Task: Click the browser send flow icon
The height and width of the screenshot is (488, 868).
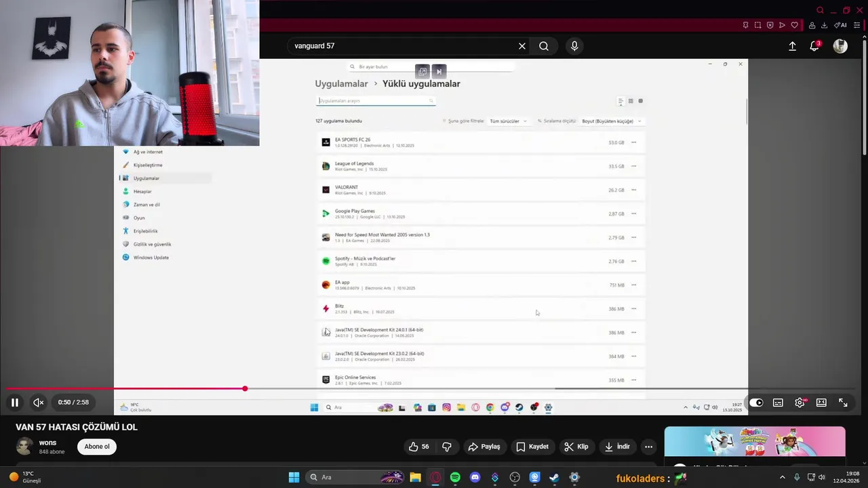Action: tap(782, 25)
